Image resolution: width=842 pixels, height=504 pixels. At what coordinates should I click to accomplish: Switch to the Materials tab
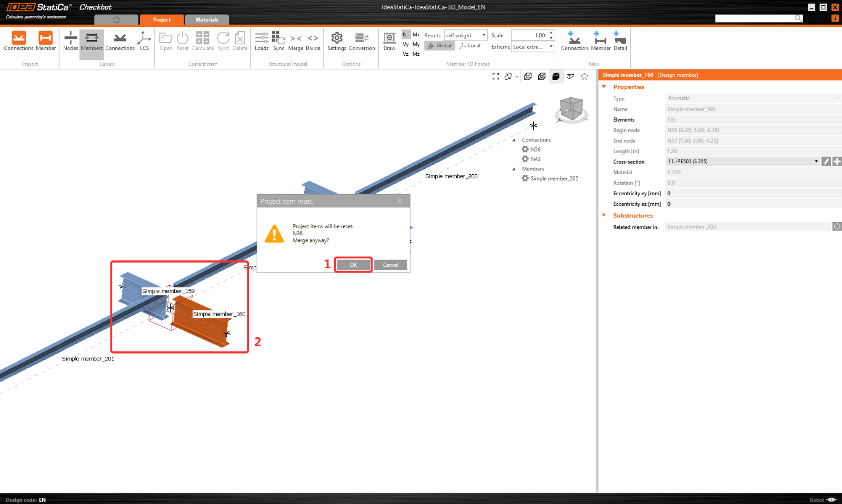tap(207, 20)
